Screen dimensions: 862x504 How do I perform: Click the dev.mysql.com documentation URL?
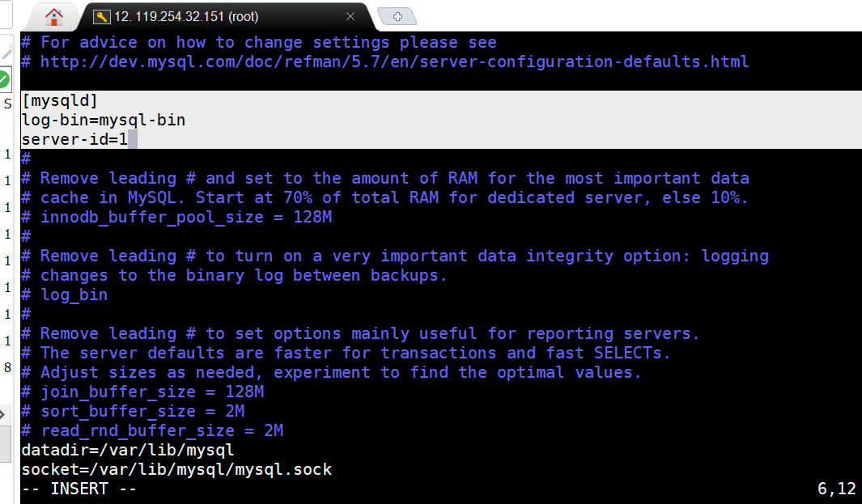coord(394,61)
